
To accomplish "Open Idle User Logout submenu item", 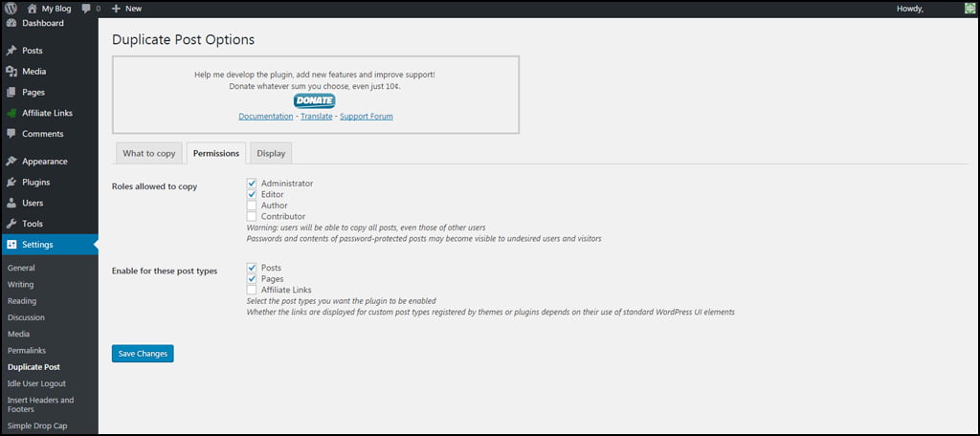I will [x=36, y=383].
